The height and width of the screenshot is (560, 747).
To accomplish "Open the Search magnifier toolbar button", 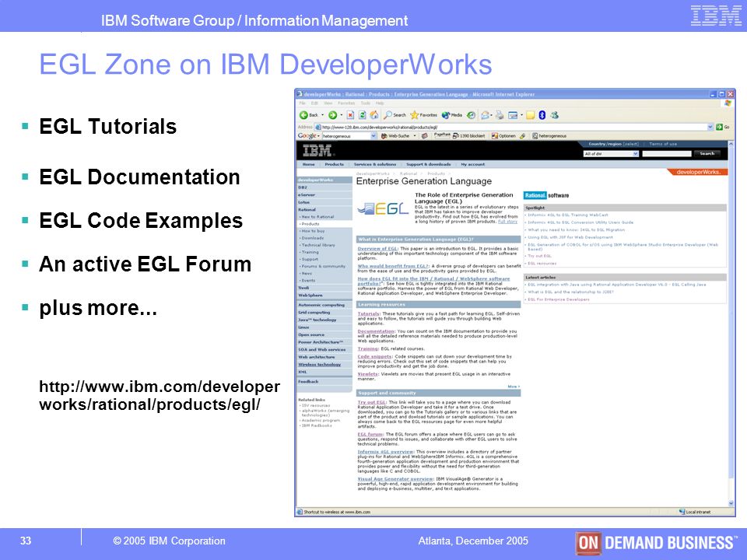I will (x=395, y=115).
